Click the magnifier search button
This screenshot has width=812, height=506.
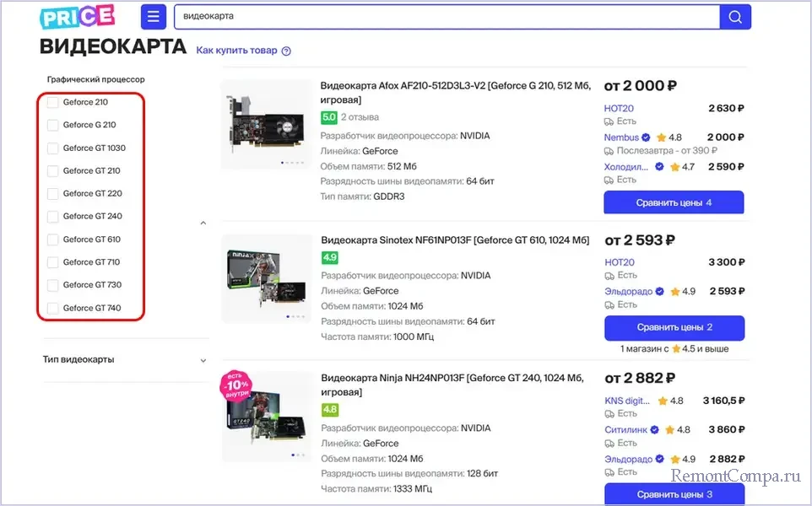tap(734, 17)
